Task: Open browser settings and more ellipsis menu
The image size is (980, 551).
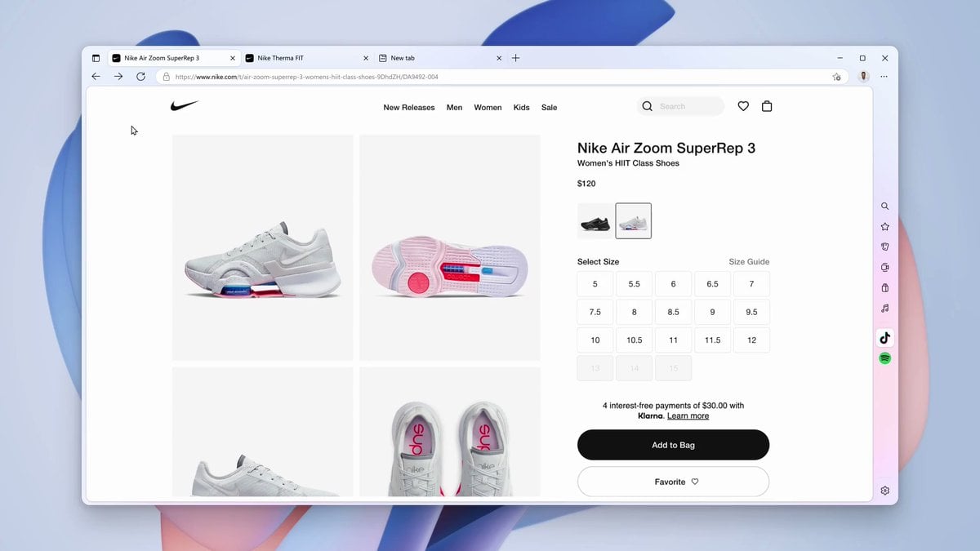Action: (x=884, y=77)
